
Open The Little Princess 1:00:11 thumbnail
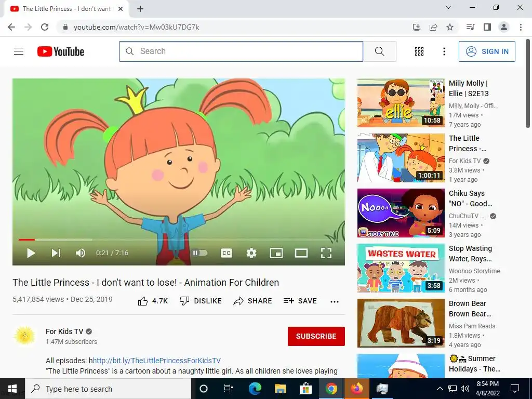401,158
